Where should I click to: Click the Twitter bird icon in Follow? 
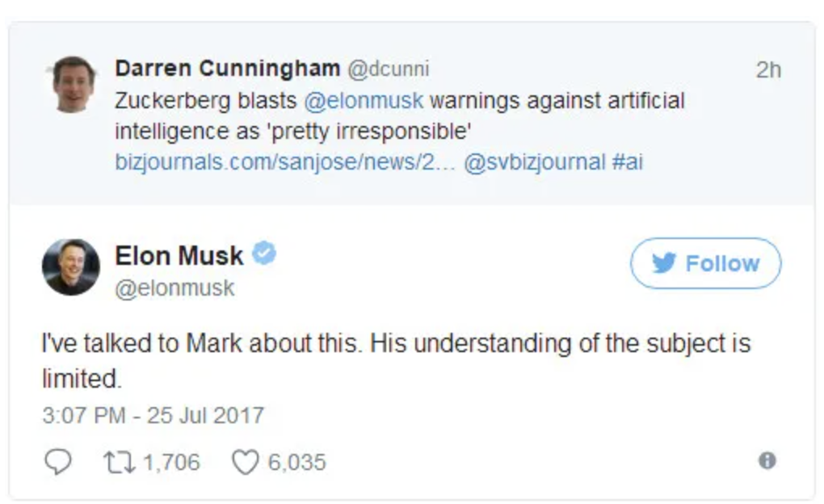coord(663,263)
